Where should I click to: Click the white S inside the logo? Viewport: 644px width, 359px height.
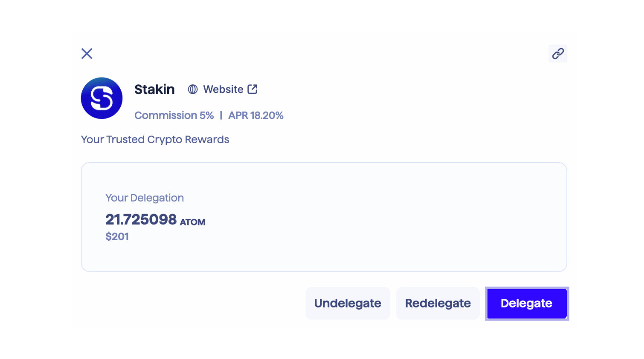click(102, 98)
